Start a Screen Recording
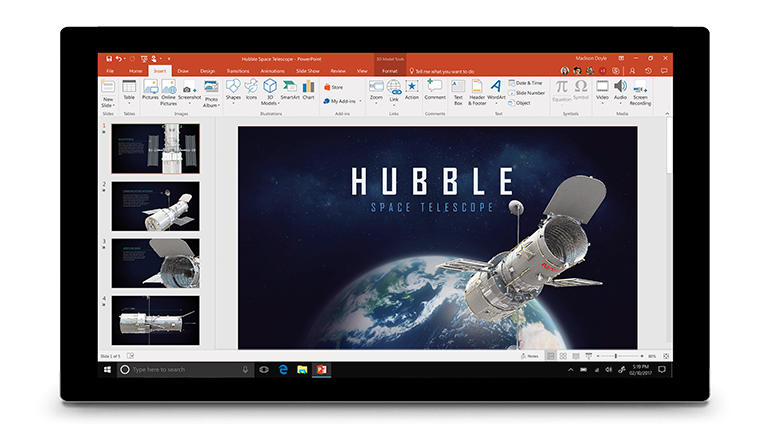 tap(640, 93)
